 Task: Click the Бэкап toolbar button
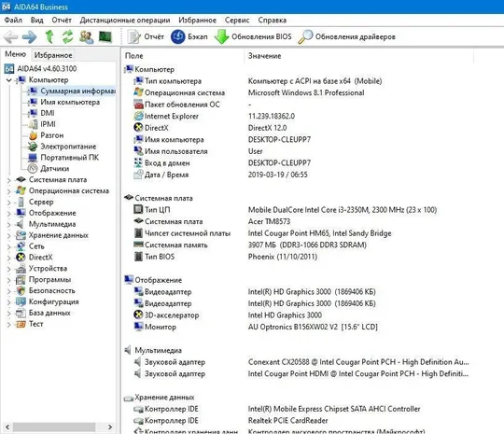[189, 36]
